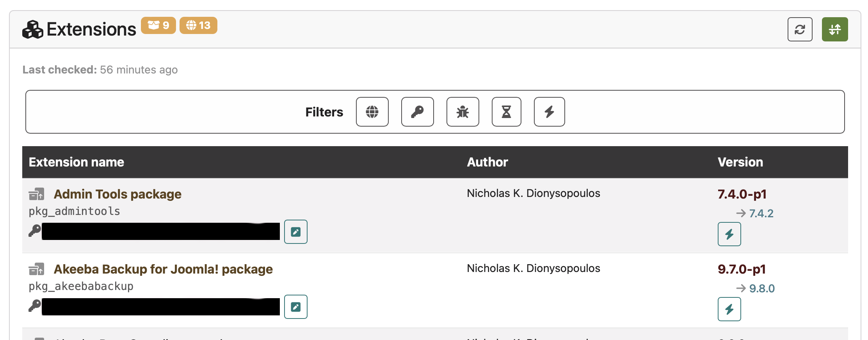Click the green schedule updates button
The image size is (868, 340).
tap(835, 29)
